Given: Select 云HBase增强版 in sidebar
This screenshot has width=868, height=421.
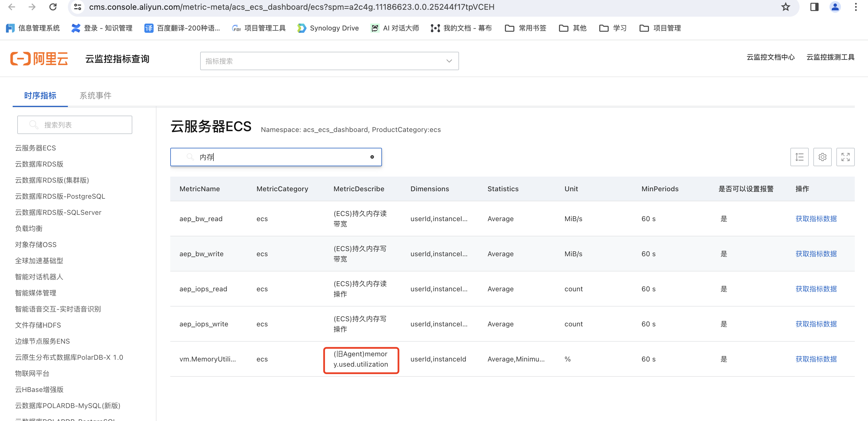Looking at the screenshot, I should 39,390.
